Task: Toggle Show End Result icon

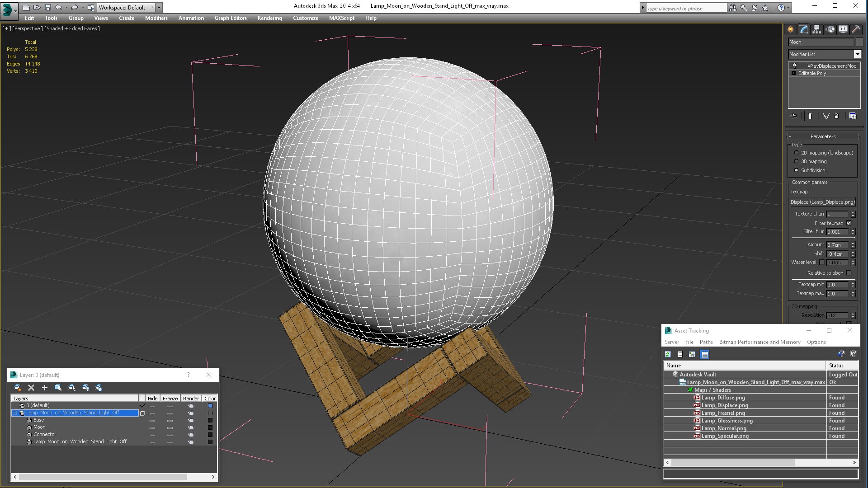Action: pyautogui.click(x=810, y=116)
